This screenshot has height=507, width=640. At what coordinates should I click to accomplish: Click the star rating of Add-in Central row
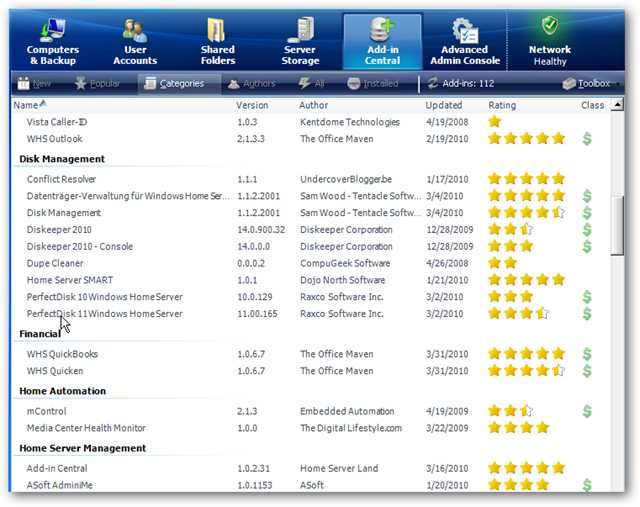pos(526,468)
